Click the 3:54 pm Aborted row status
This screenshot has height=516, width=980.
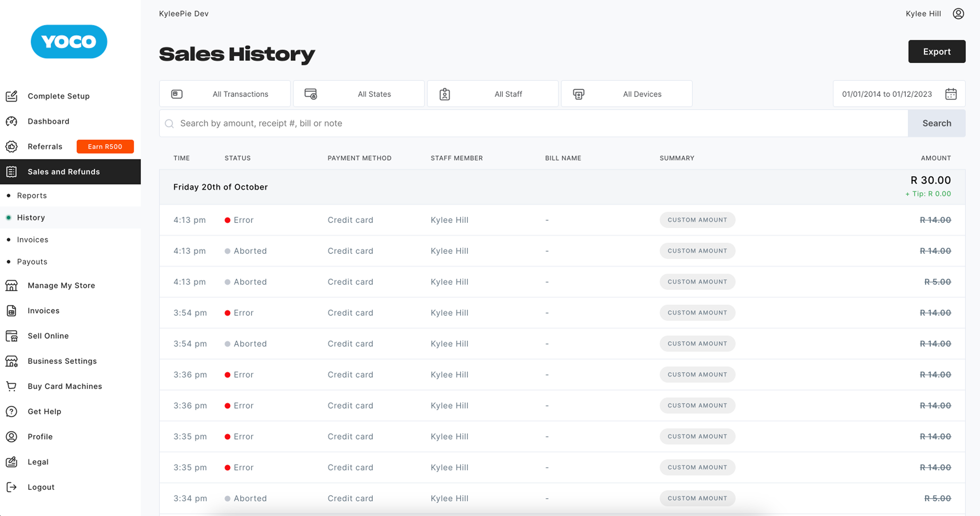(246, 344)
